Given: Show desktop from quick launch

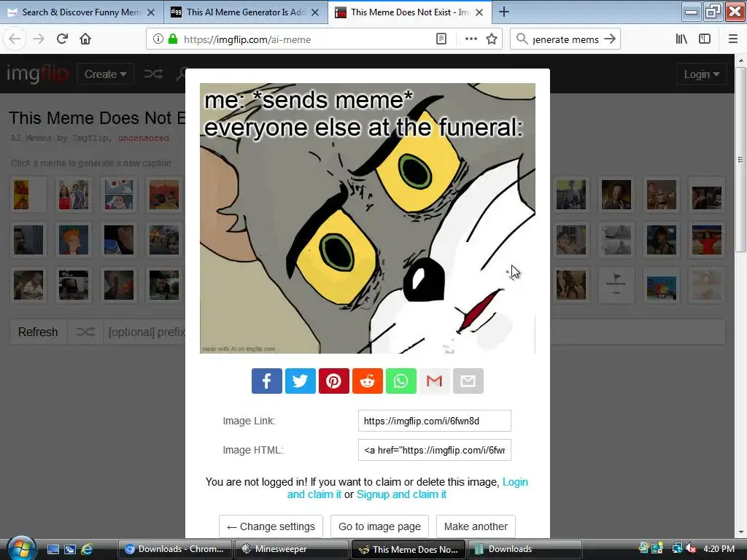Looking at the screenshot, I should (x=53, y=549).
